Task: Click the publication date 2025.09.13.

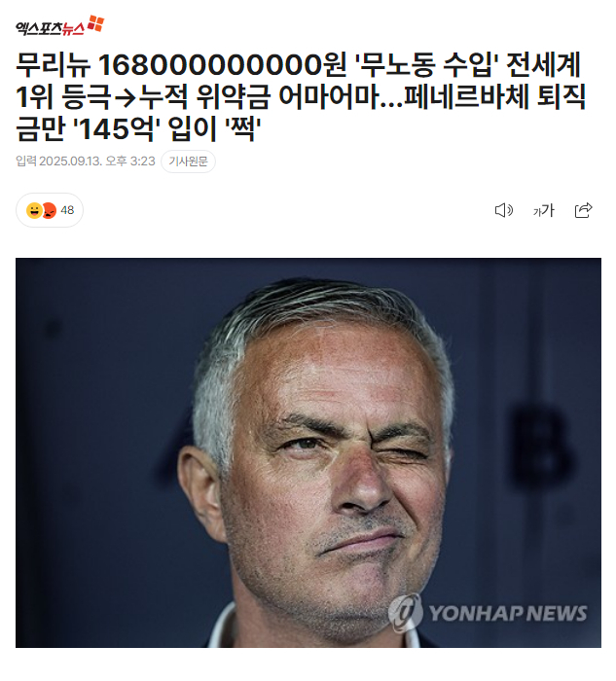Action: point(71,161)
